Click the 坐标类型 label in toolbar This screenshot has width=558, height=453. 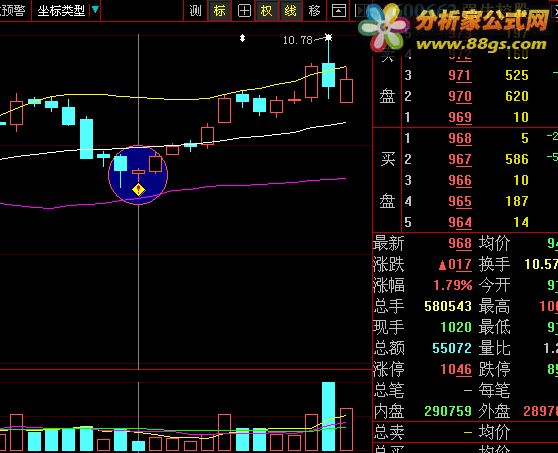[61, 11]
